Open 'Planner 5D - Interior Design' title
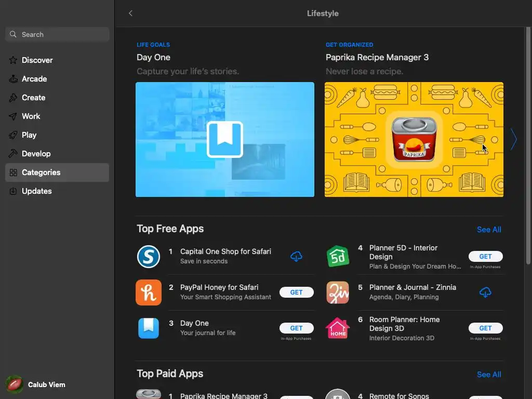 click(x=403, y=252)
